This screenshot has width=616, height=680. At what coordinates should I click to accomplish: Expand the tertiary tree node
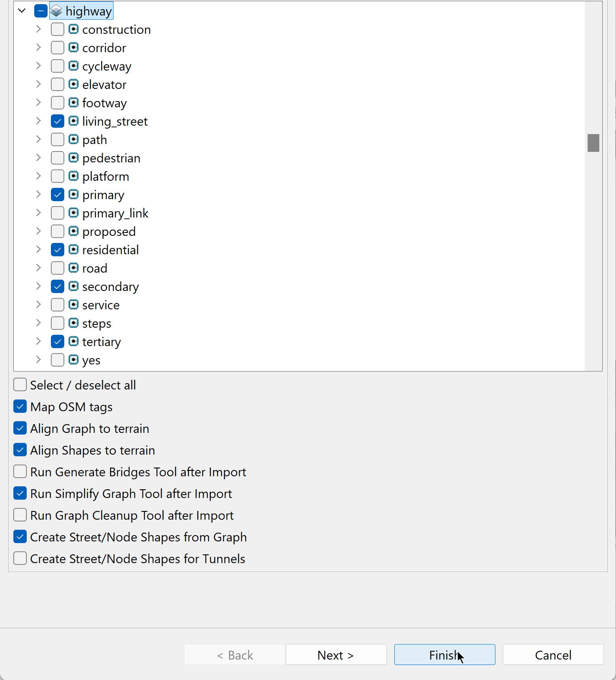point(38,341)
